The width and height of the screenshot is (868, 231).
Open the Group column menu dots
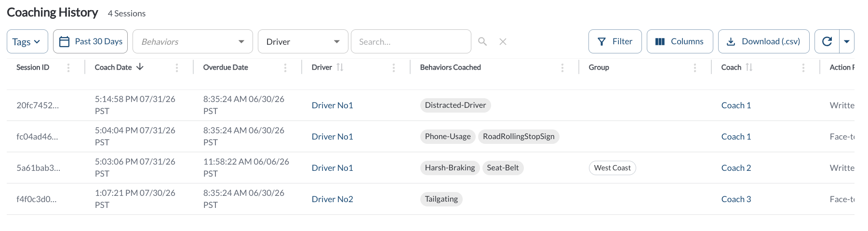695,68
